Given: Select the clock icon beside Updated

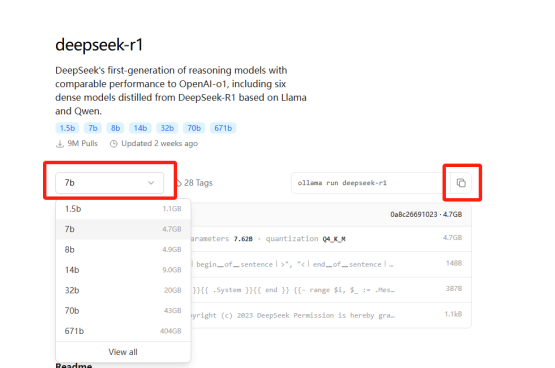Looking at the screenshot, I should 113,144.
